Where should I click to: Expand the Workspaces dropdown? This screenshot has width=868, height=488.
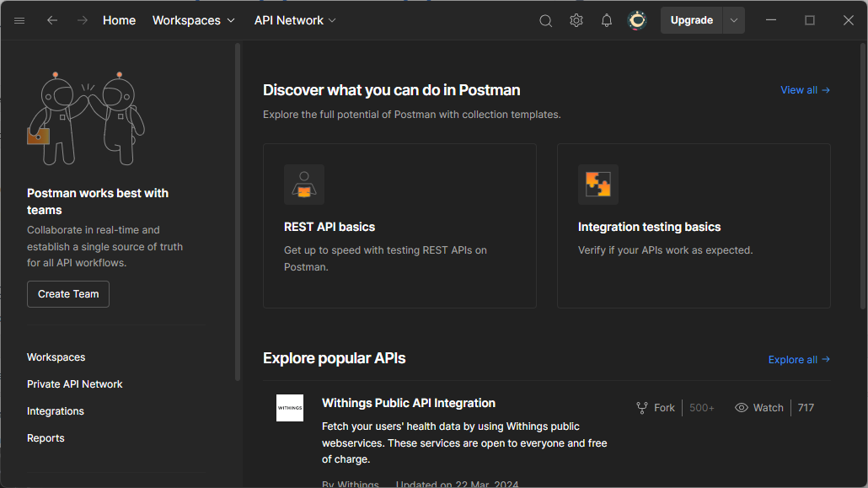click(x=193, y=20)
